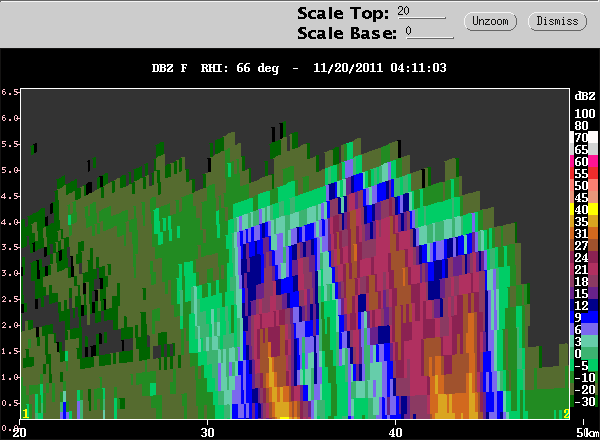Click the -30 dBZ legend value
This screenshot has height=440, width=600.
(x=585, y=401)
